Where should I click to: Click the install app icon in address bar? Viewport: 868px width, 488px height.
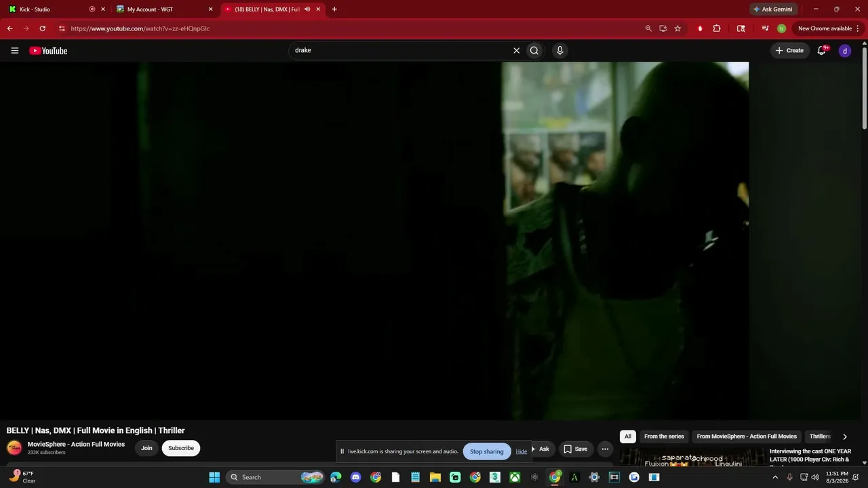(663, 28)
